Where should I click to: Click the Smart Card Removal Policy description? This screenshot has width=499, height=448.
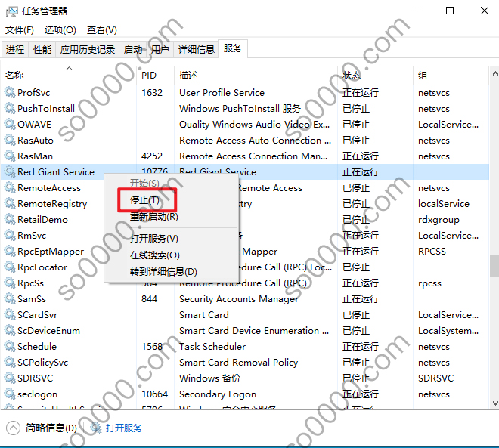[x=239, y=363]
